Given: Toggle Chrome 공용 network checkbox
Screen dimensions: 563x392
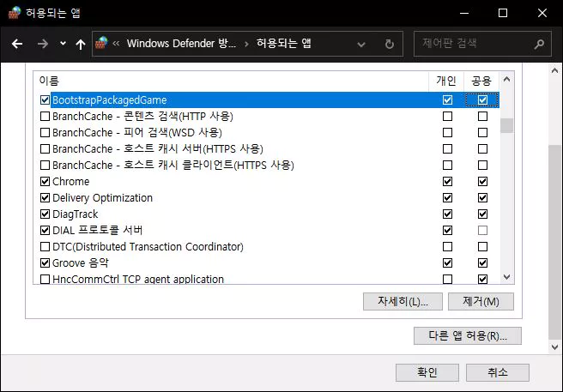Looking at the screenshot, I should (482, 181).
